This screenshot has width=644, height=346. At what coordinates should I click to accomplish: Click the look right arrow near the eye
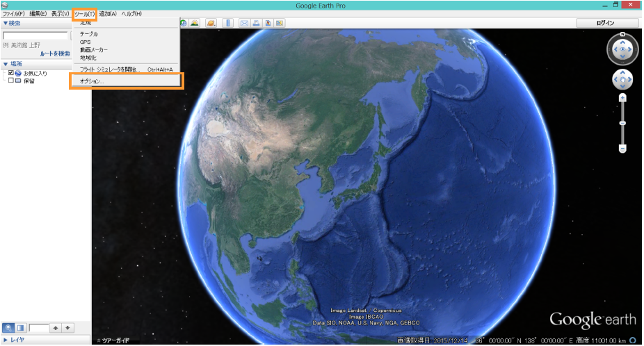point(630,49)
